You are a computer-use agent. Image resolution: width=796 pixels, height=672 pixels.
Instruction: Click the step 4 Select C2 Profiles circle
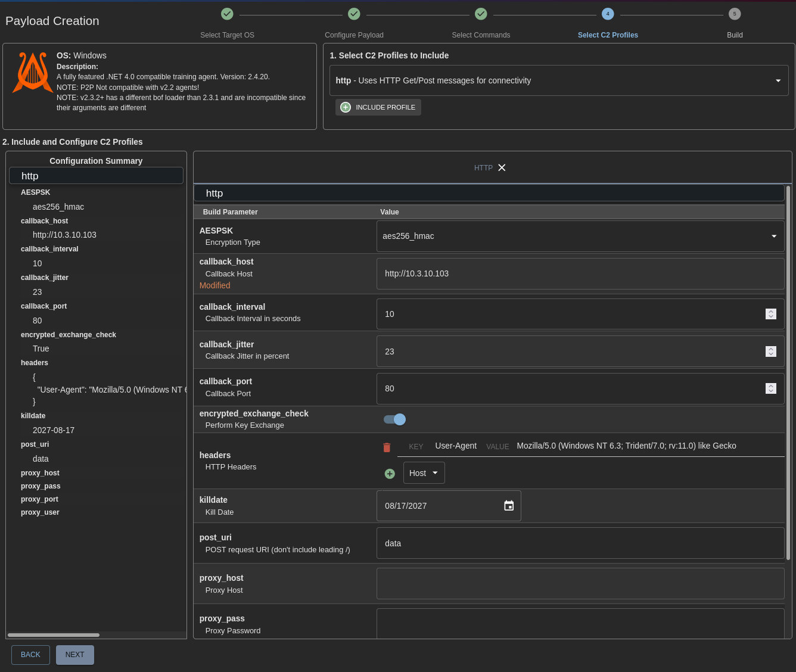(x=608, y=14)
